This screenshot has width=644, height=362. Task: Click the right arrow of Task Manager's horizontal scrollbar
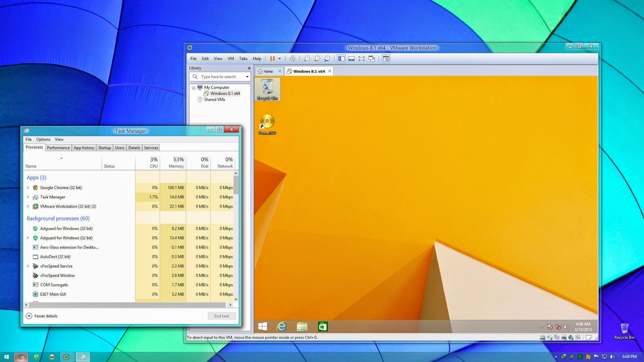coord(230,305)
